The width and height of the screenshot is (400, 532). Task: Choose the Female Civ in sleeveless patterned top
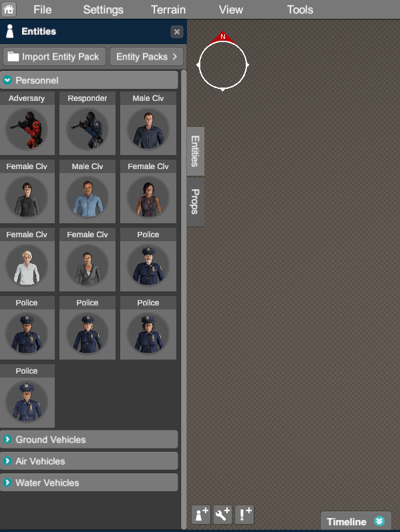(x=148, y=191)
